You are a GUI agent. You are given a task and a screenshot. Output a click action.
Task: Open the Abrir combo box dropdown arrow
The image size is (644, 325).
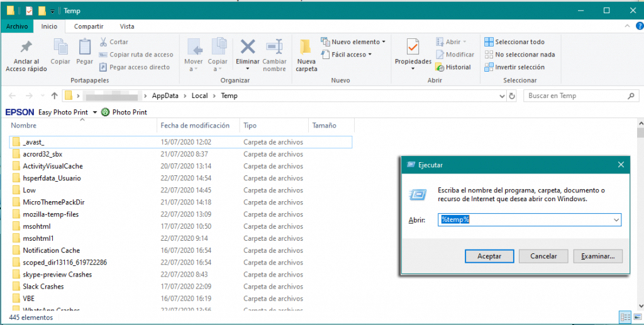coord(616,220)
